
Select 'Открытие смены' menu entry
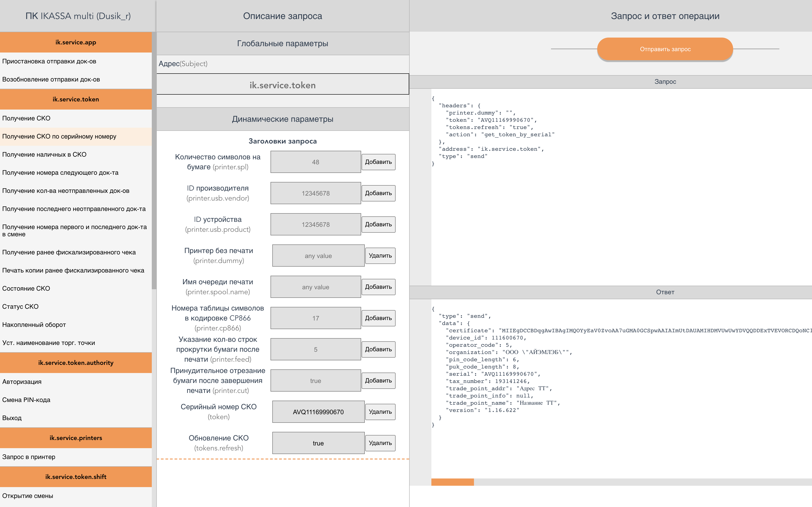point(27,496)
